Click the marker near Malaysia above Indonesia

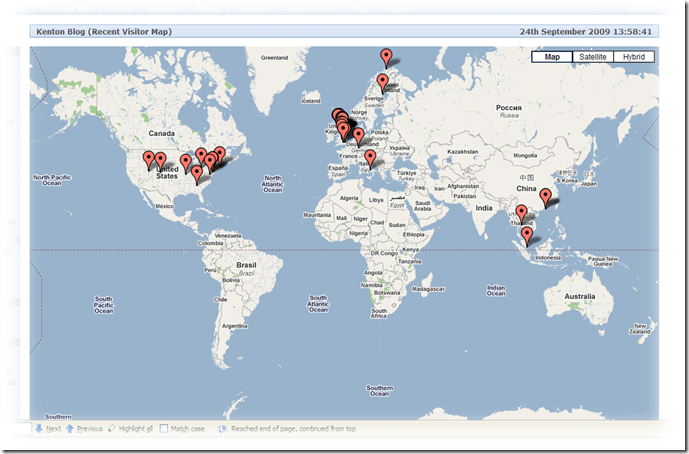coord(527,236)
